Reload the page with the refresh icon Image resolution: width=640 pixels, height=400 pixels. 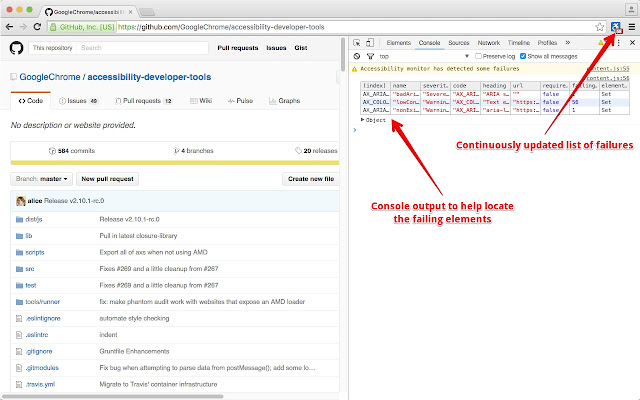pos(37,27)
